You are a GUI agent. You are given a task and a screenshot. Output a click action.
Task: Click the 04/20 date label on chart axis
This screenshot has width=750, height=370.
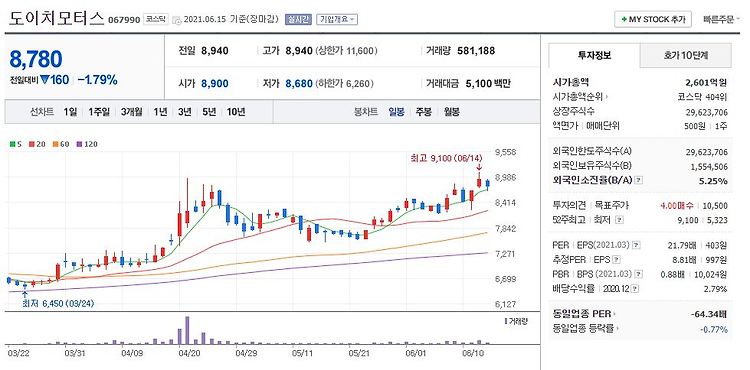(x=188, y=353)
